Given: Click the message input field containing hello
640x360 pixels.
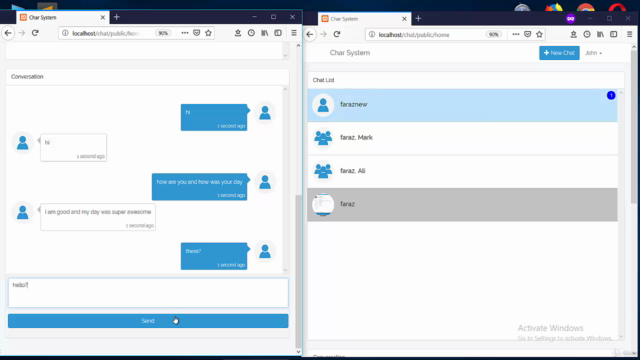Looking at the screenshot, I should point(148,293).
